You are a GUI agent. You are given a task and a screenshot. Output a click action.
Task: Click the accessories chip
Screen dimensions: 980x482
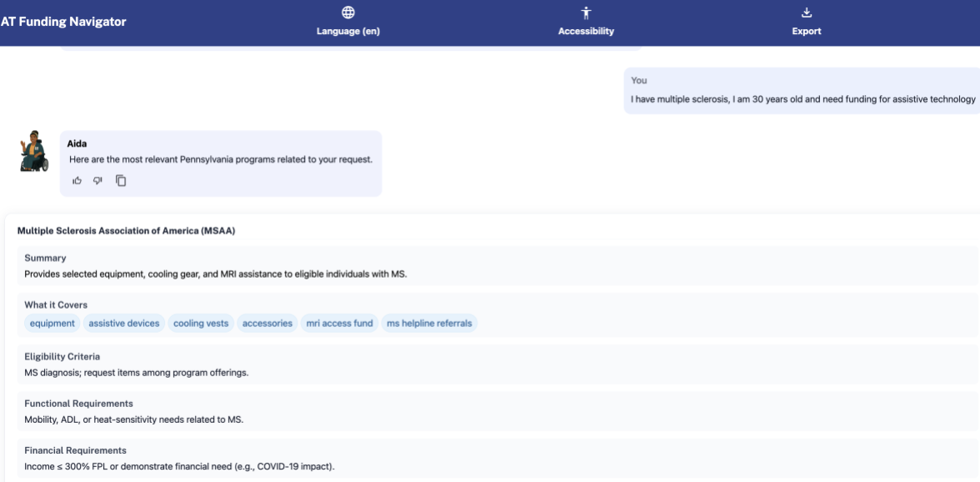[267, 323]
